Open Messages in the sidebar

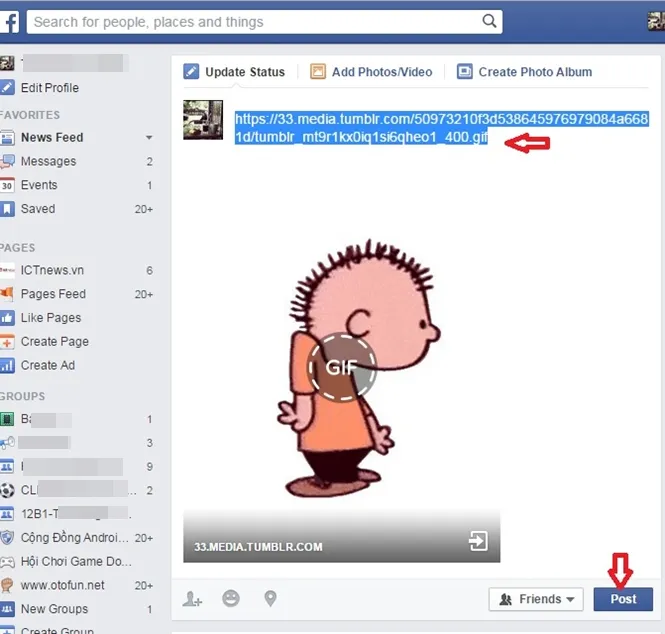[x=48, y=161]
